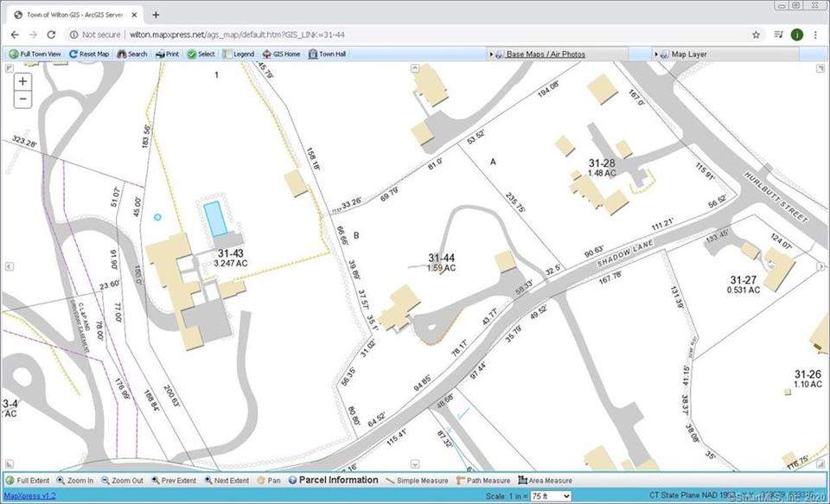Switch to Town of Wilton GIS tab
Viewport: 830px width, 504px height.
pos(74,15)
